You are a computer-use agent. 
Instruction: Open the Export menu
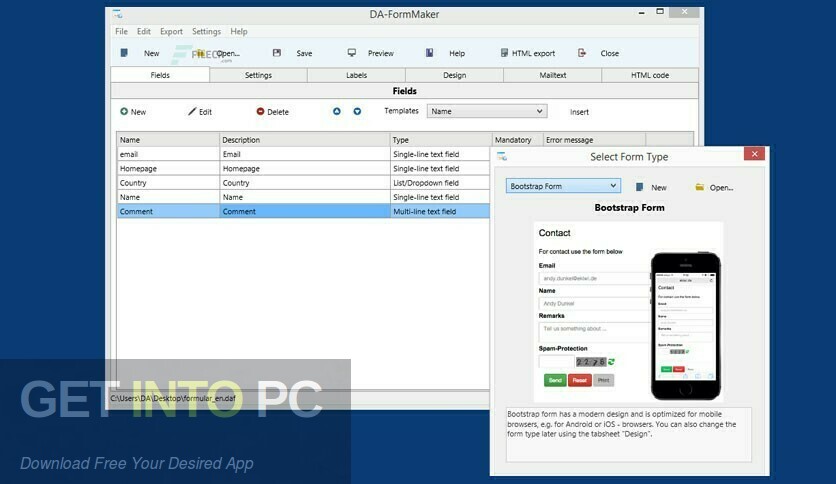pos(171,31)
